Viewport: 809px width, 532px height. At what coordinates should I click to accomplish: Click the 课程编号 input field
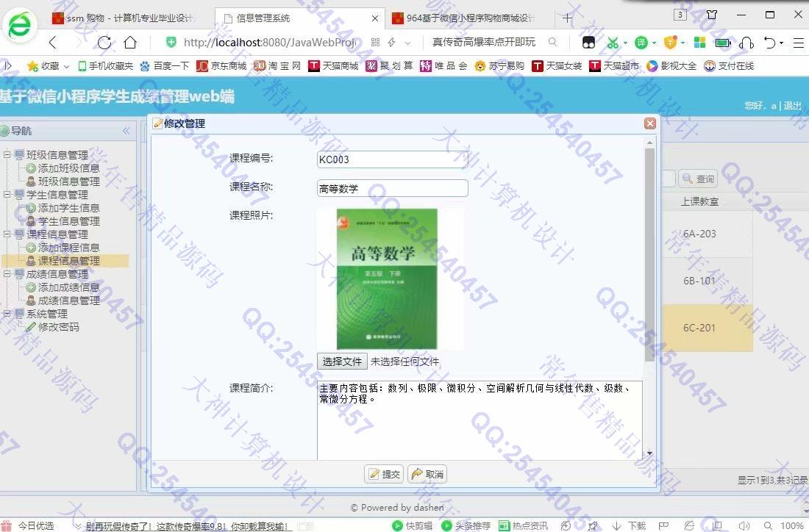tap(392, 159)
